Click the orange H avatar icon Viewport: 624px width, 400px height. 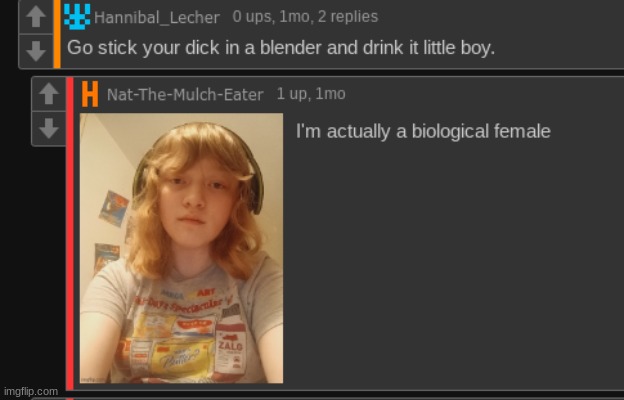[90, 94]
